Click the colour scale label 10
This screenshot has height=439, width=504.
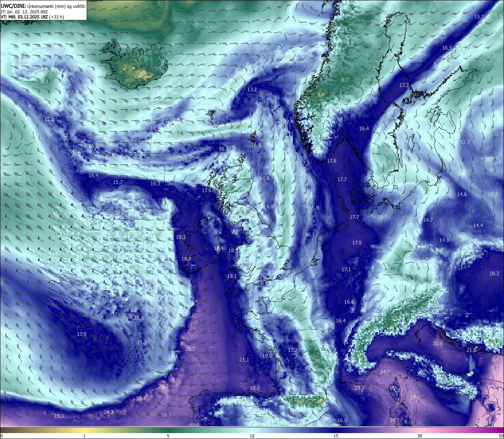[x=252, y=436]
